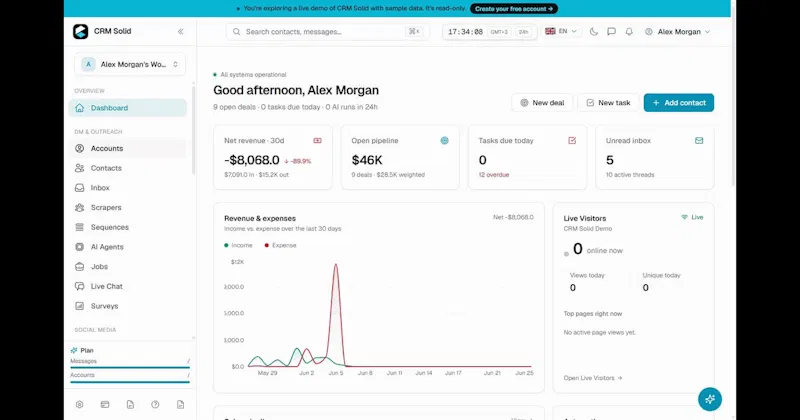This screenshot has width=800, height=420.
Task: Click the New task button
Action: 608,103
